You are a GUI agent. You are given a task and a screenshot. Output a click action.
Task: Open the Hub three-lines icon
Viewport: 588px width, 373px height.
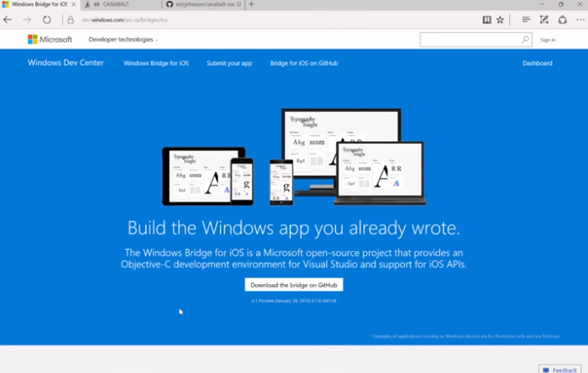(526, 19)
